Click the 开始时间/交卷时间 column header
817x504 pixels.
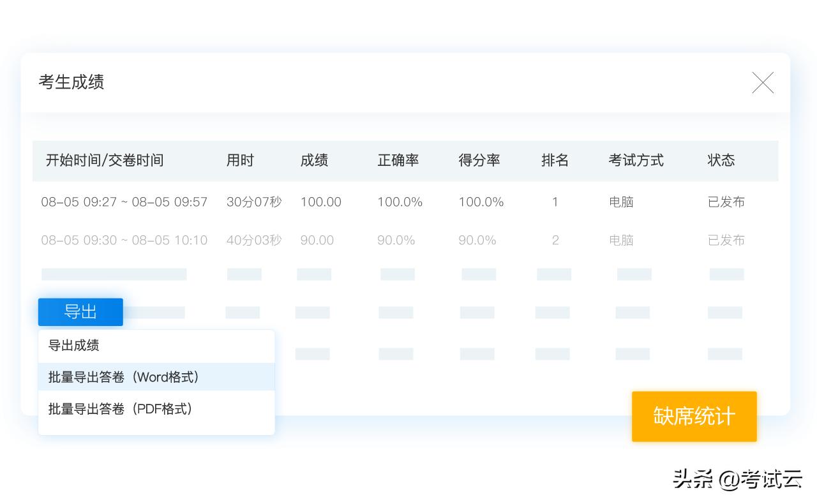[x=105, y=161]
